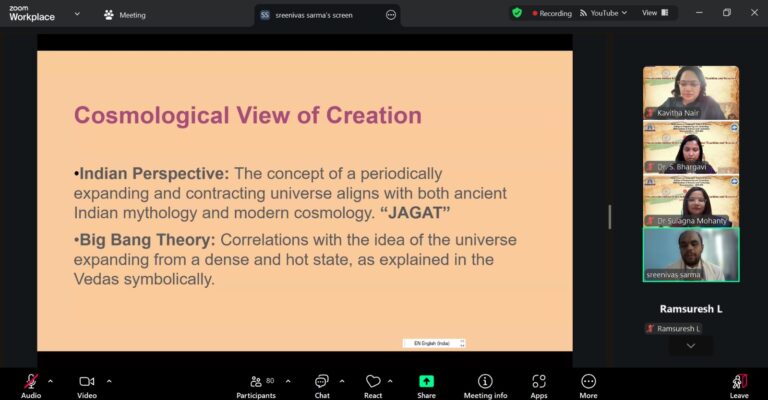Open the Participants panel

[255, 381]
